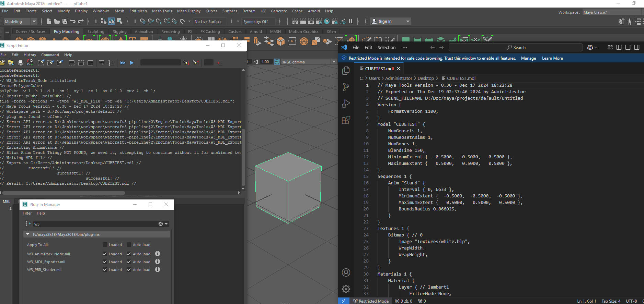Screen dimensions: 644x304
Task: Click VS Code Accounts icon
Action: 346,272
